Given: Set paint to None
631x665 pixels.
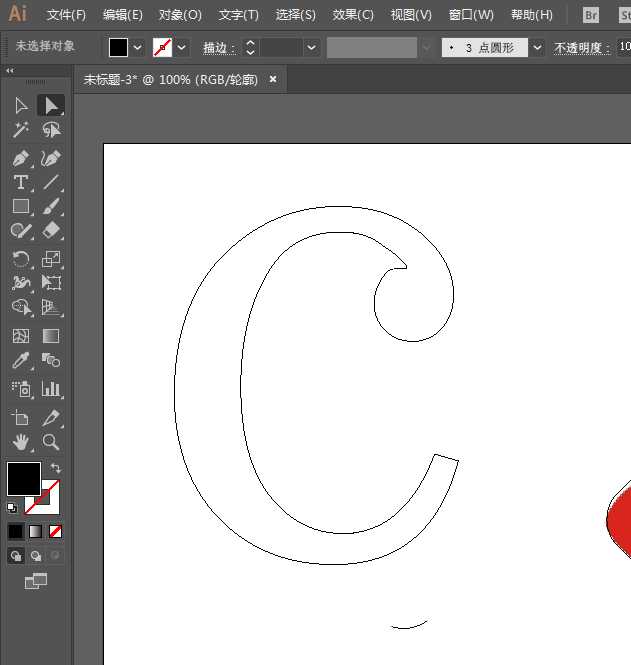Looking at the screenshot, I should click(56, 531).
